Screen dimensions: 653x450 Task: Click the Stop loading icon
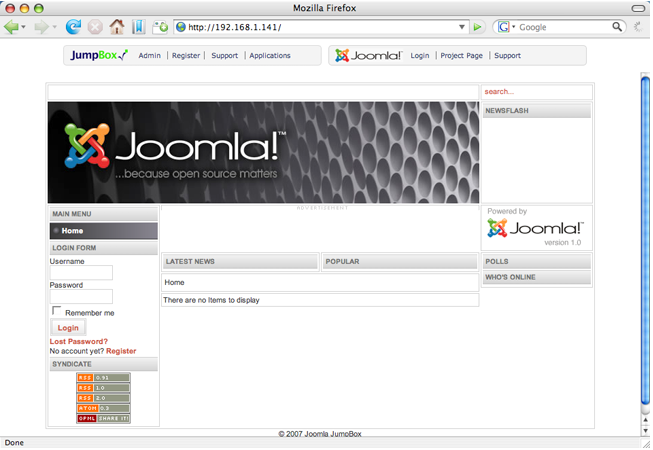tap(95, 27)
